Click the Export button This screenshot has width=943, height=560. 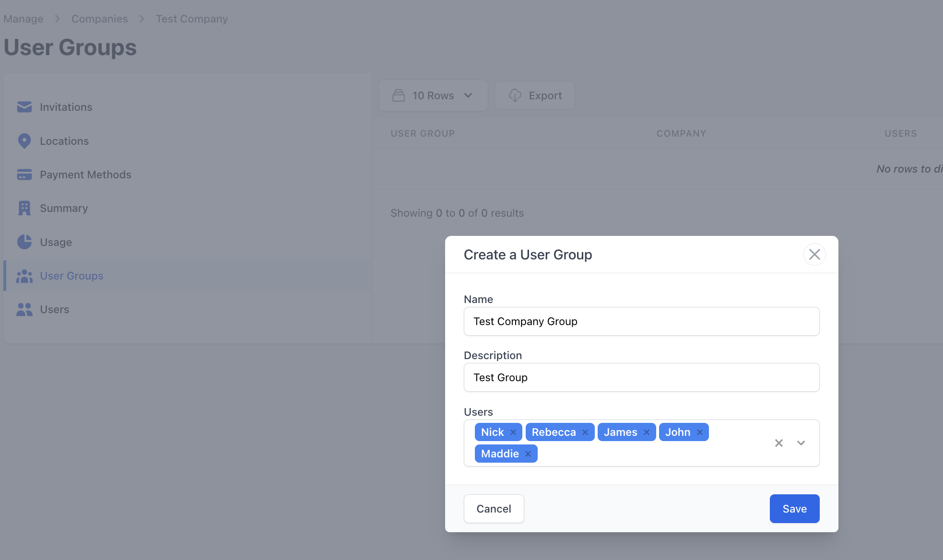pos(535,95)
